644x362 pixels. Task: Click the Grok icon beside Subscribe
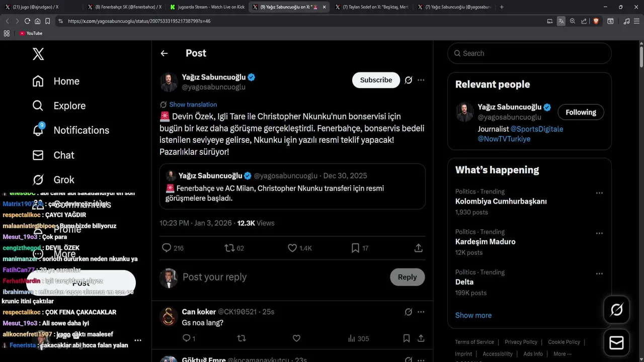tap(409, 80)
